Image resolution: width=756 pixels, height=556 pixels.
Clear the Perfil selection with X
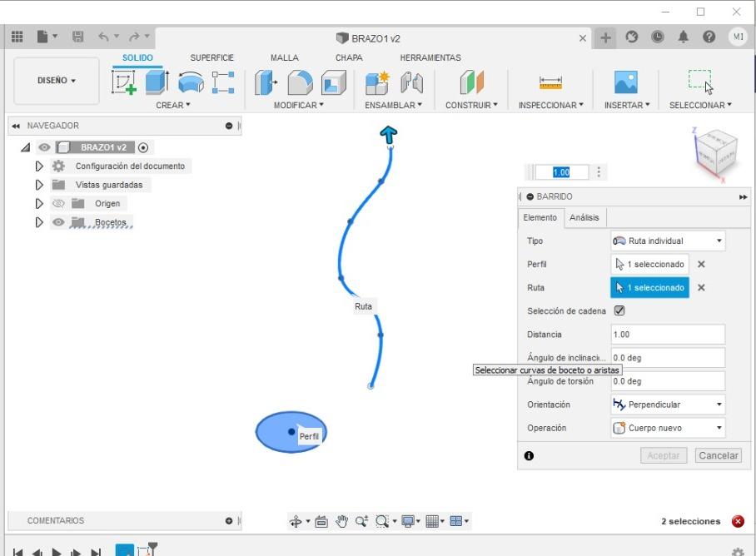pos(702,265)
